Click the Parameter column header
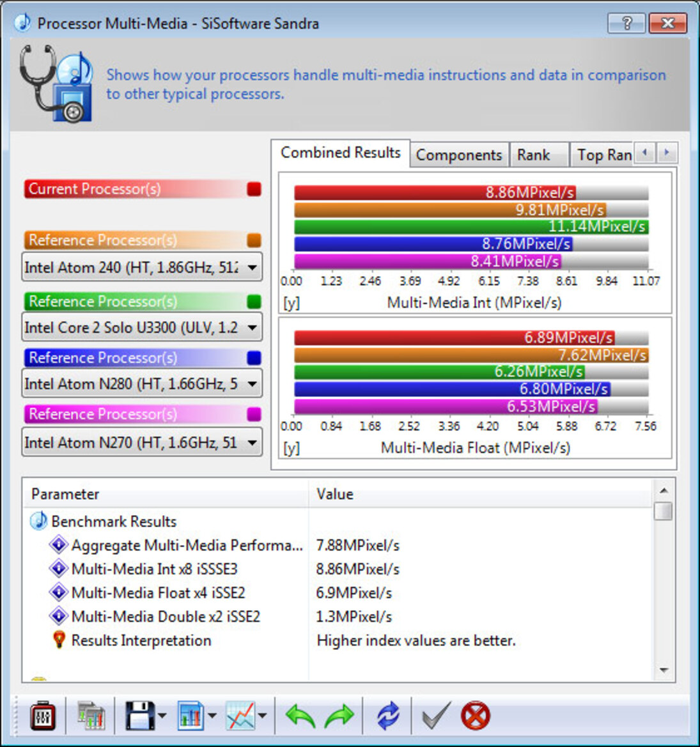 [x=166, y=494]
